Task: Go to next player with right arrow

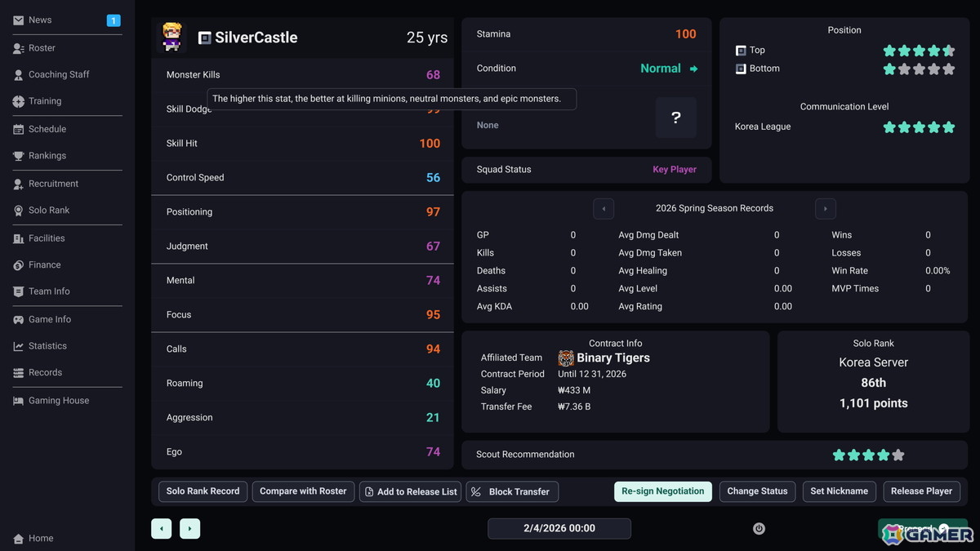Action: coord(189,529)
